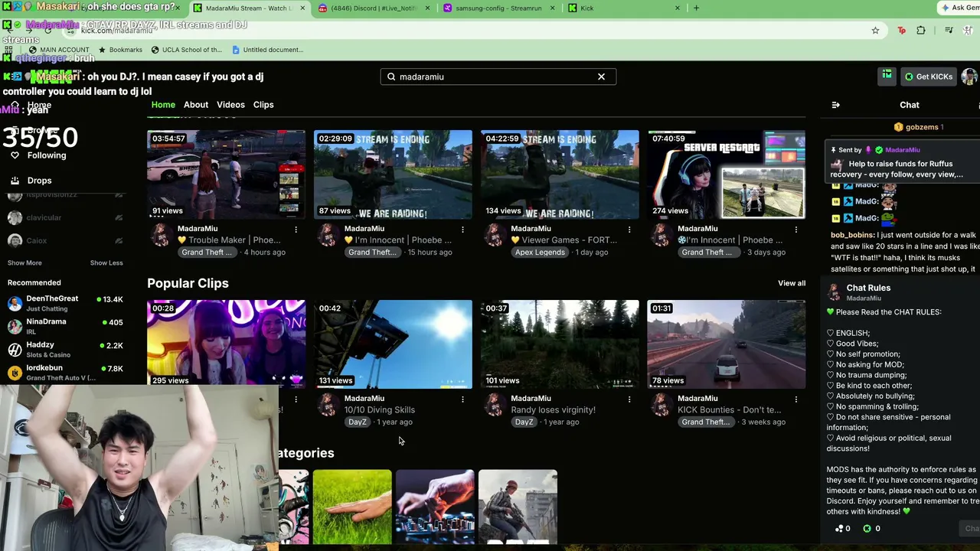980x551 pixels.
Task: Click the Apex Legends category tag
Action: (x=540, y=253)
